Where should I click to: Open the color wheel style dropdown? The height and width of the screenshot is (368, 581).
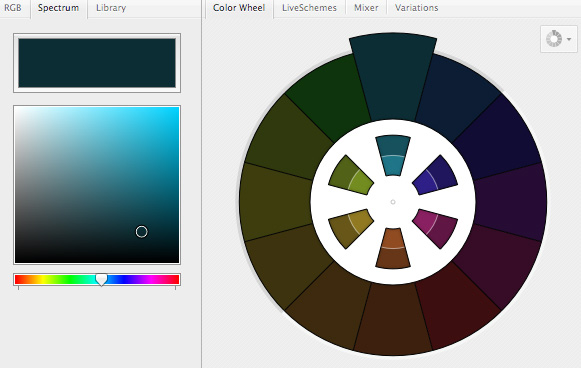coord(558,39)
